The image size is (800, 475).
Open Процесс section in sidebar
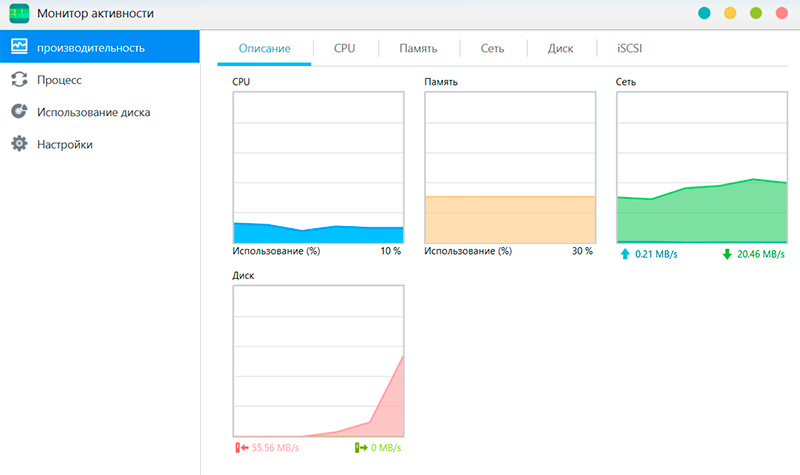point(59,79)
